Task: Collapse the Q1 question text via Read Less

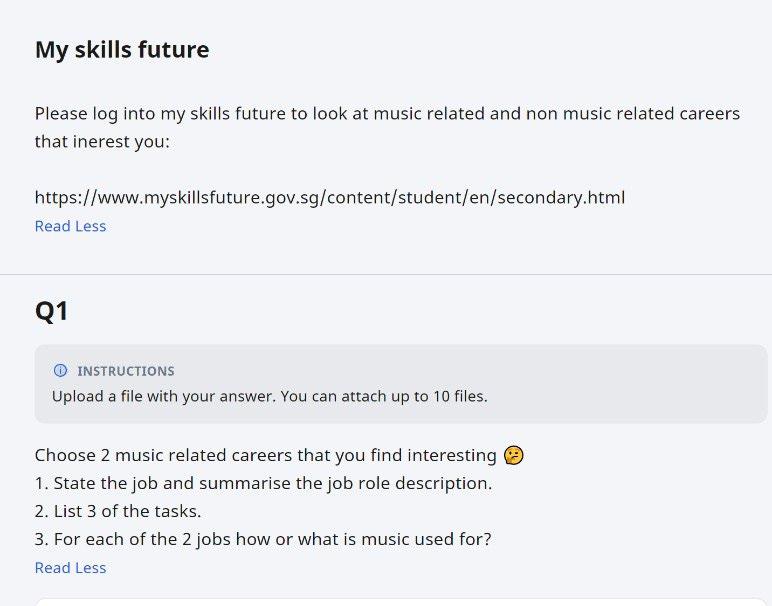Action: point(70,568)
